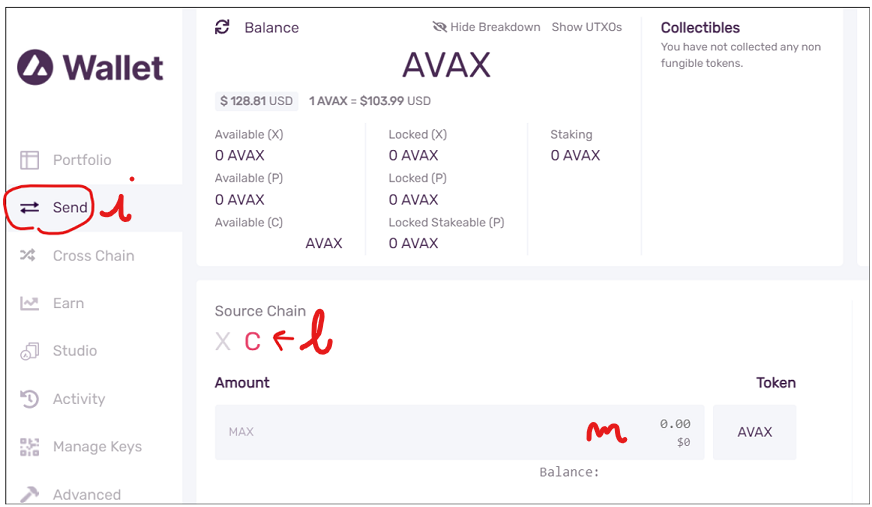
Task: Go to Activity menu label
Action: point(79,399)
